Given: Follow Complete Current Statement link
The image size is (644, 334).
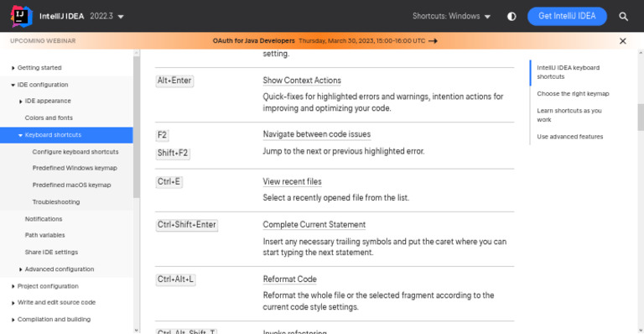Looking at the screenshot, I should point(314,225).
